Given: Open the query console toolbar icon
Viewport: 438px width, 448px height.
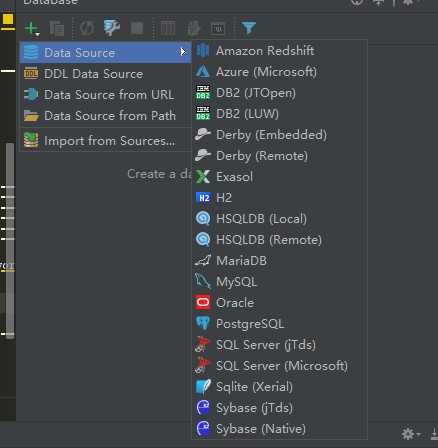Looking at the screenshot, I should pos(218,29).
